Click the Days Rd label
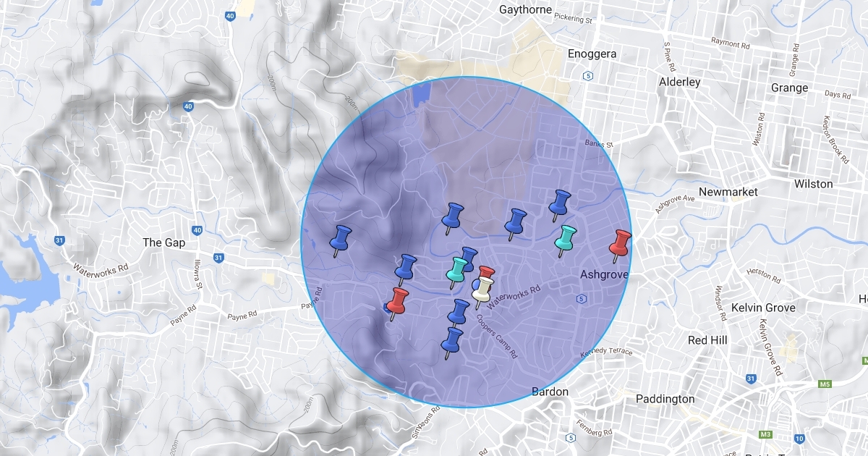 (837, 95)
